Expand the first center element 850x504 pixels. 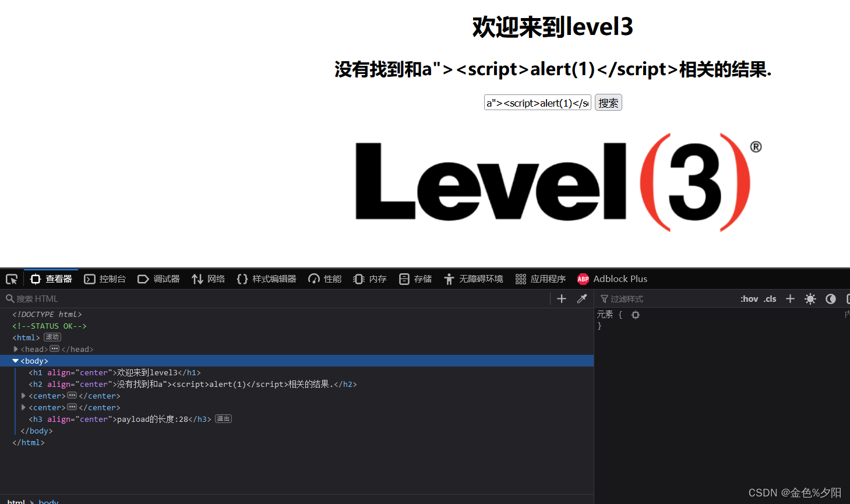coord(24,396)
